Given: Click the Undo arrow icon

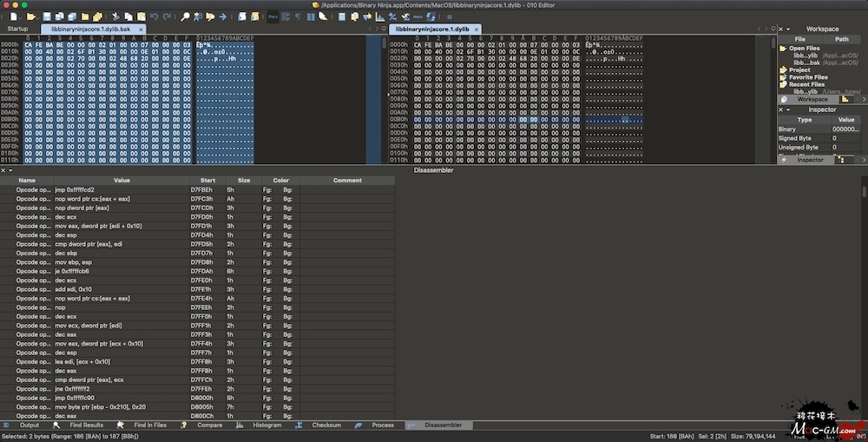Looking at the screenshot, I should point(154,16).
